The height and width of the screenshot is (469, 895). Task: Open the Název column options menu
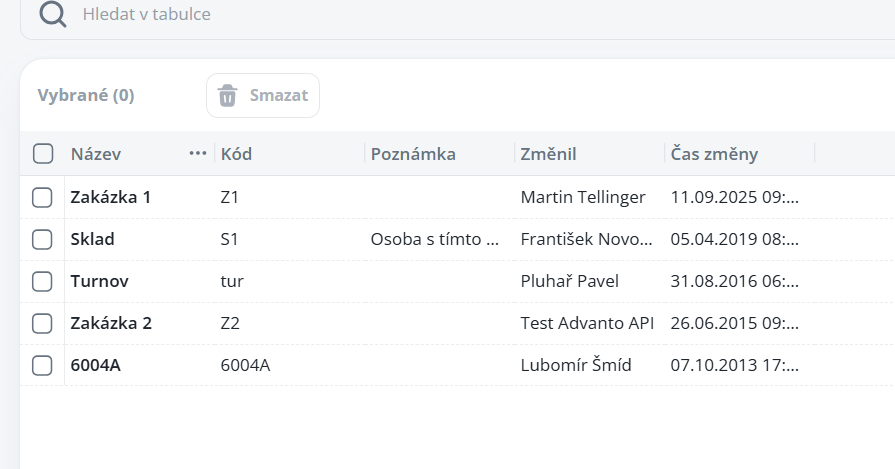coord(197,153)
